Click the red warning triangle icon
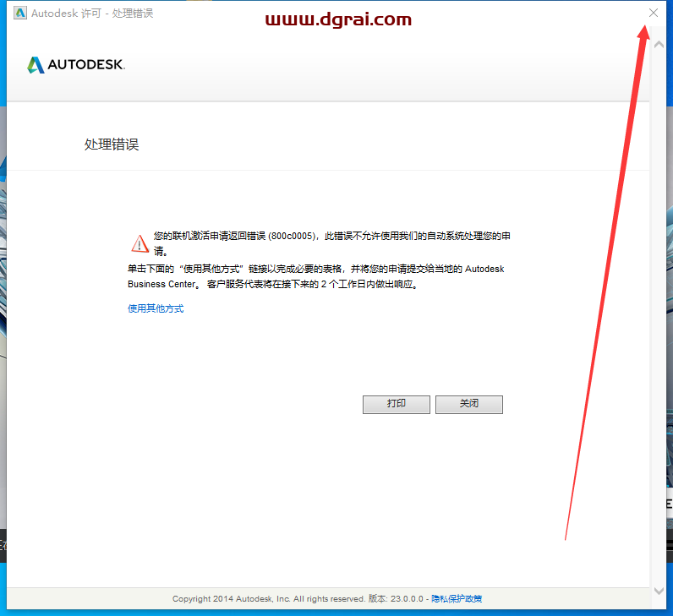The image size is (673, 616). pos(140,243)
